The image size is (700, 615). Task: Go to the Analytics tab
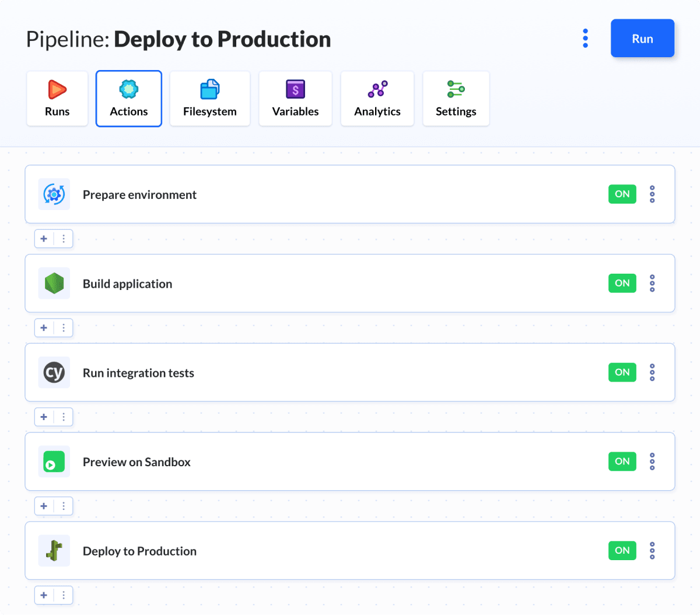click(377, 99)
